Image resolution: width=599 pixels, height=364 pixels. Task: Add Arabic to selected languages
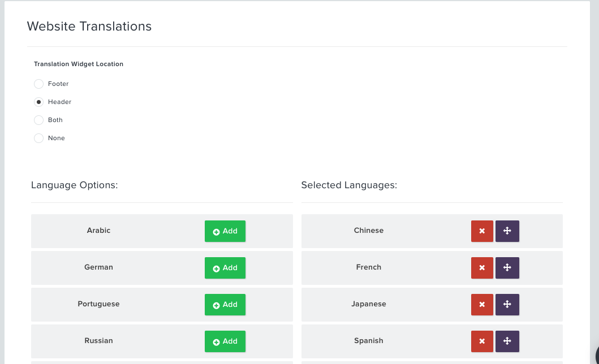click(225, 231)
